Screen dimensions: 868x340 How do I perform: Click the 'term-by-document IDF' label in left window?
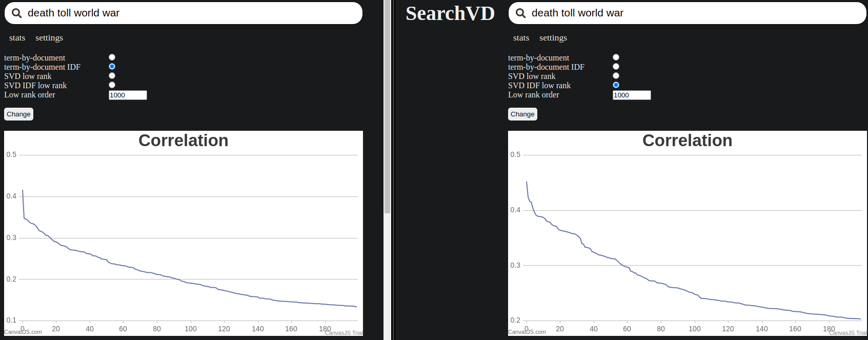click(42, 67)
